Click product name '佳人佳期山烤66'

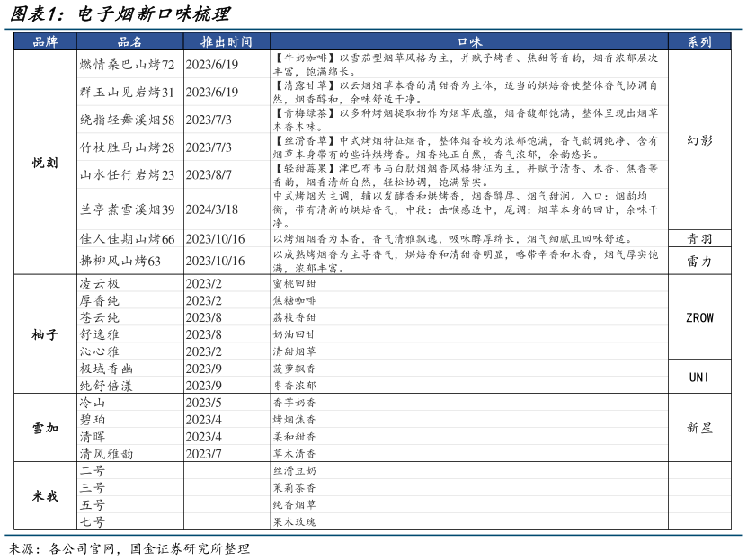pyautogui.click(x=128, y=238)
